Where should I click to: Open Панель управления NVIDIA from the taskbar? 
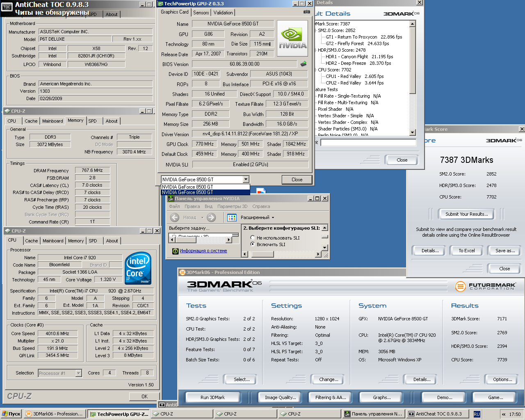(x=374, y=414)
